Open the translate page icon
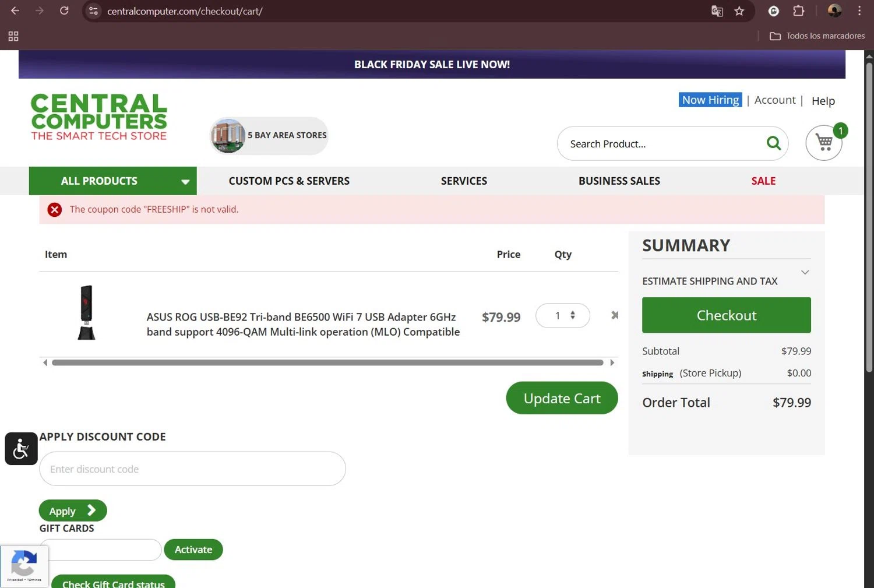This screenshot has width=874, height=588. pos(717,11)
